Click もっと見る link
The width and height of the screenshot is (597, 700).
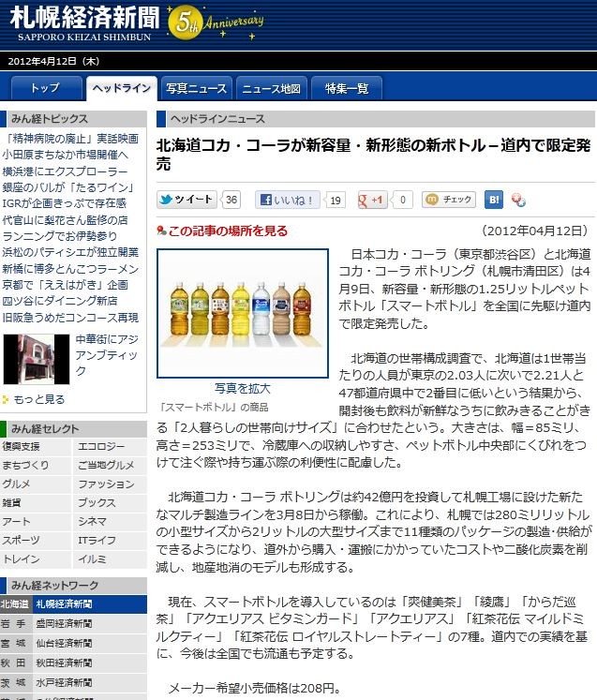click(x=39, y=399)
